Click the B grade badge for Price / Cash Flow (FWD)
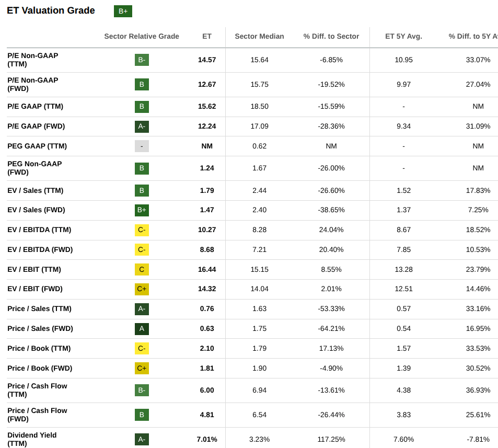The height and width of the screenshot is (448, 498). pos(142,415)
